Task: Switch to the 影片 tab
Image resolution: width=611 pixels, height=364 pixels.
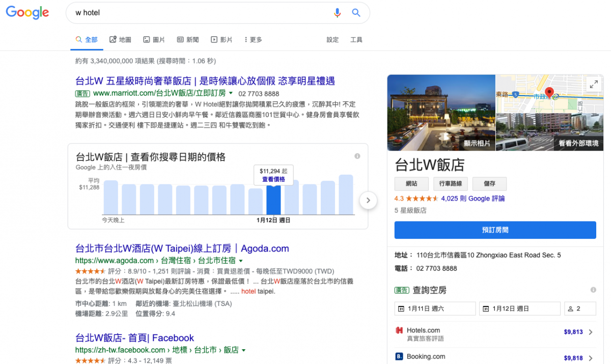Action: (221, 40)
